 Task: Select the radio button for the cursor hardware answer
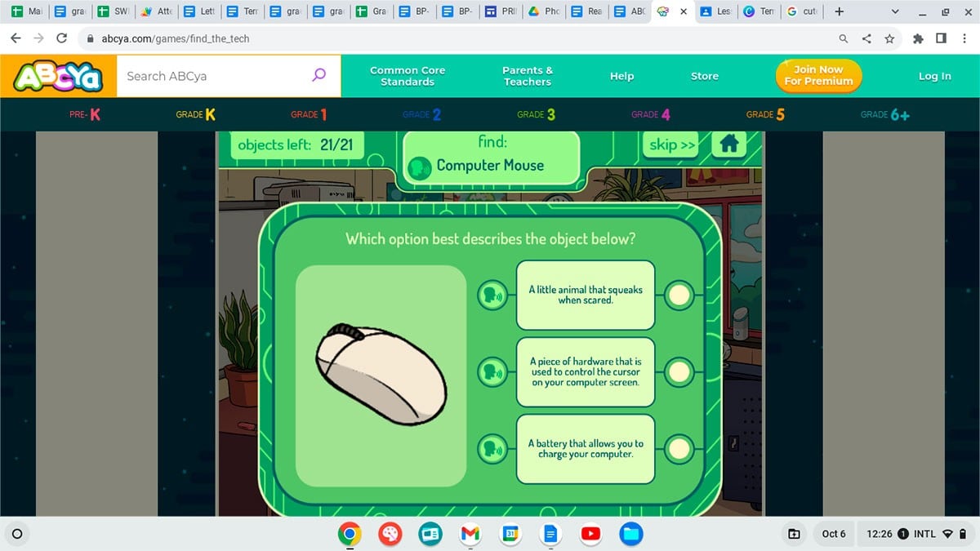[679, 371]
